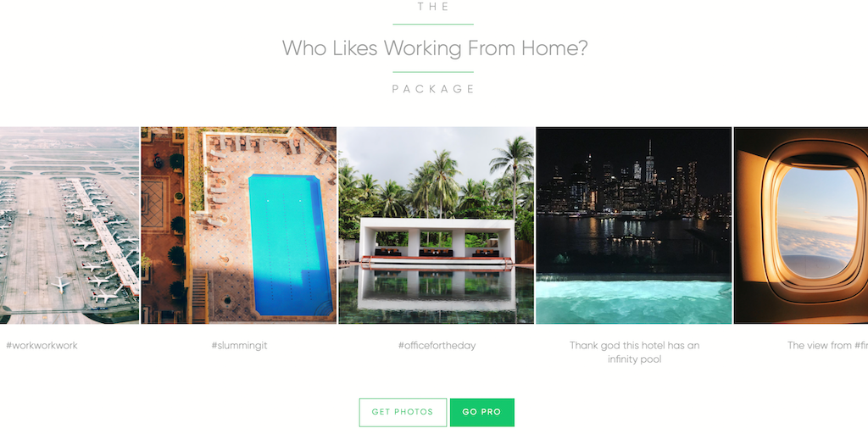Screen dimensions: 868x434
Task: Select the palm tree pavilion photo
Action: (x=437, y=225)
